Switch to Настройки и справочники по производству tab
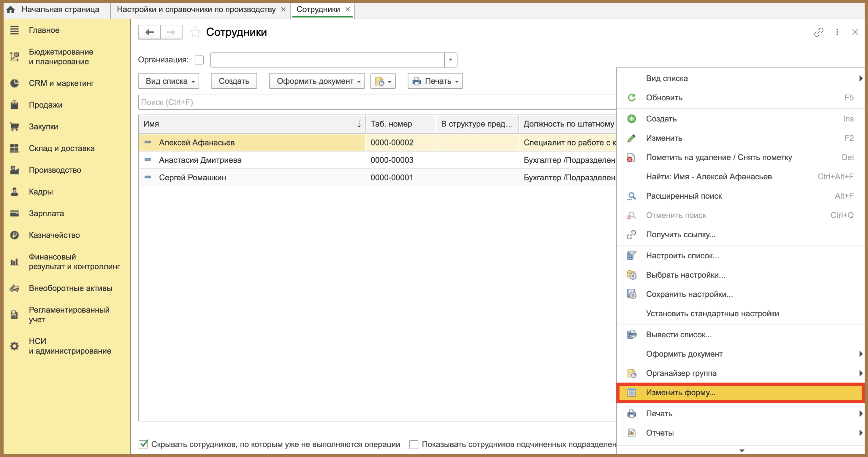 [x=196, y=9]
